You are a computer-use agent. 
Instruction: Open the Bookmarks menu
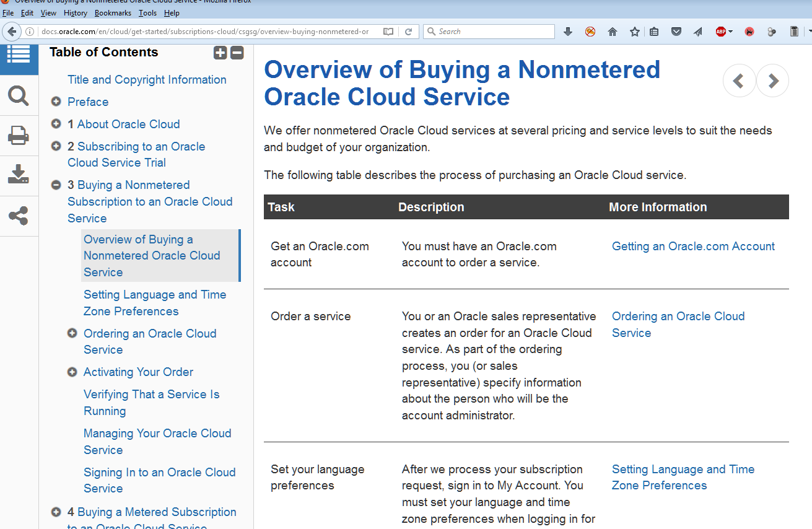(113, 13)
